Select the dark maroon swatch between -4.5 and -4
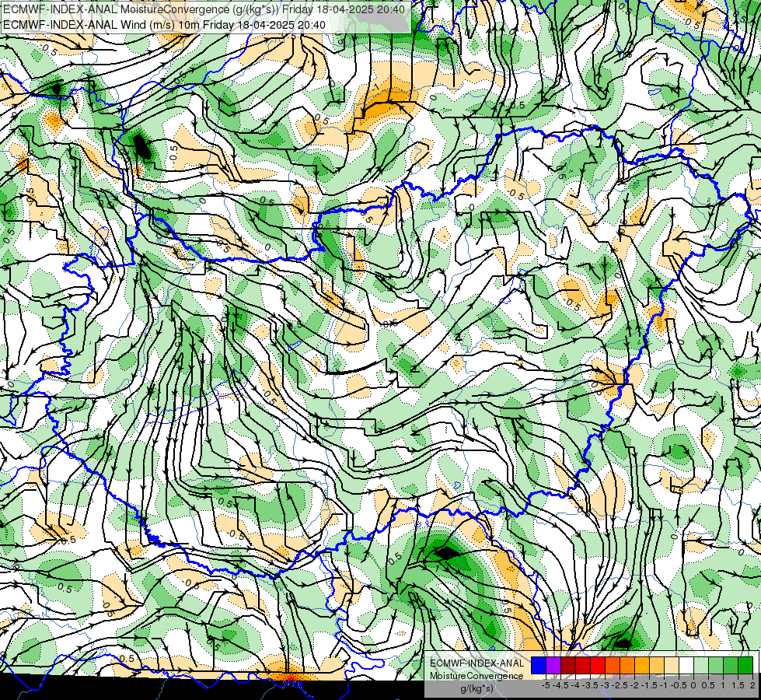Image resolution: width=761 pixels, height=700 pixels. pyautogui.click(x=568, y=666)
